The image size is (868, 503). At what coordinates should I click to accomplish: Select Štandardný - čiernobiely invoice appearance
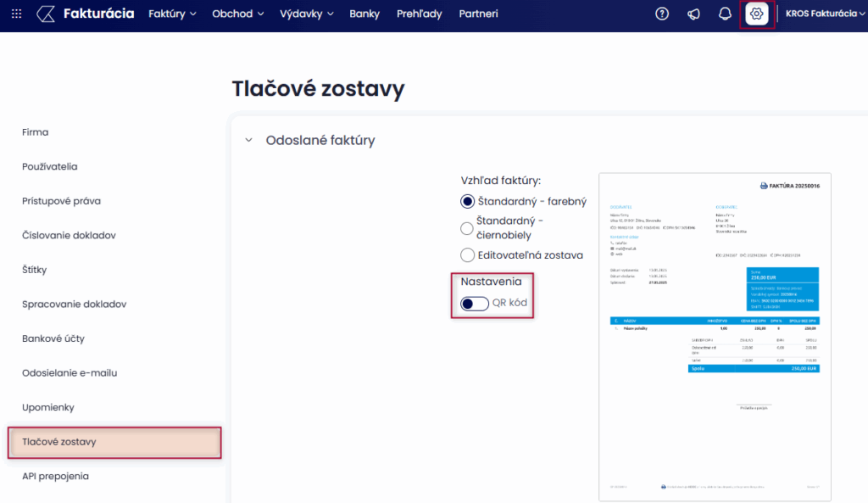tap(467, 228)
